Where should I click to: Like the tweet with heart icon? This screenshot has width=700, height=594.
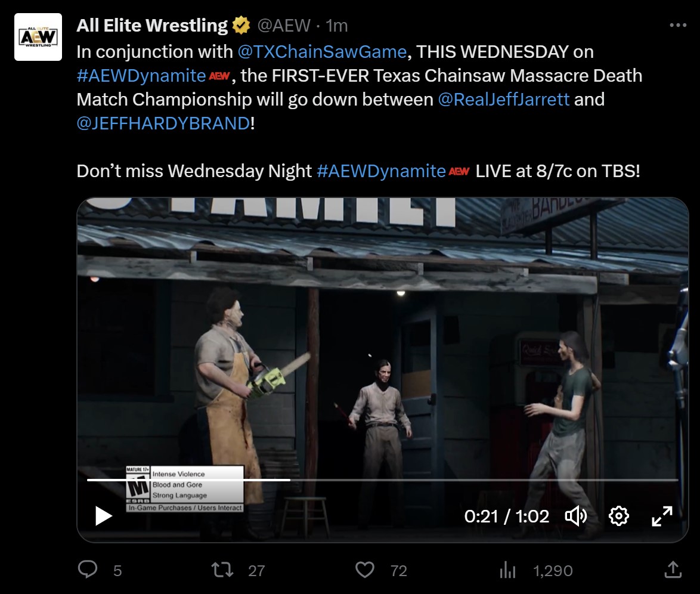coord(365,570)
